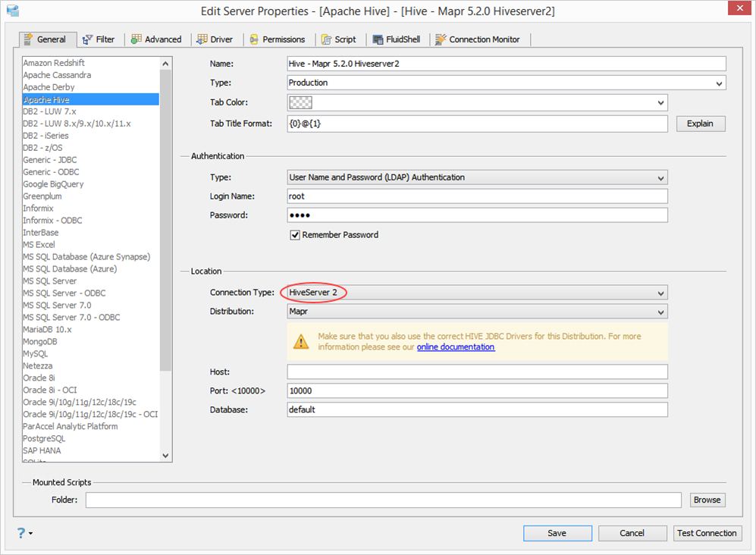Select the highlighted Apache Hive entry
Image resolution: width=756 pixels, height=555 pixels.
tap(91, 99)
